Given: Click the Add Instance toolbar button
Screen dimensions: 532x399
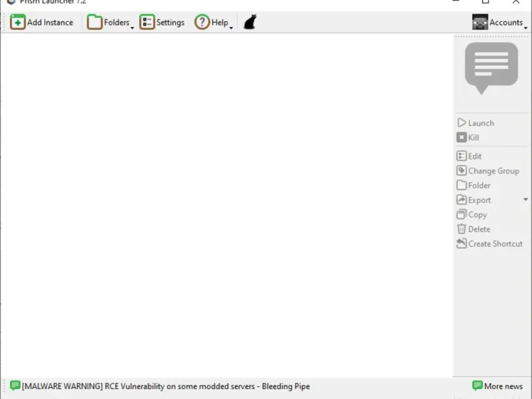Looking at the screenshot, I should coord(42,23).
